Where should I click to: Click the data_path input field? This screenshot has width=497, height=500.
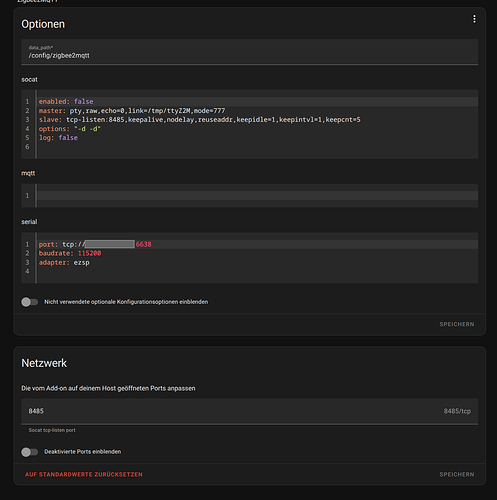pyautogui.click(x=249, y=52)
